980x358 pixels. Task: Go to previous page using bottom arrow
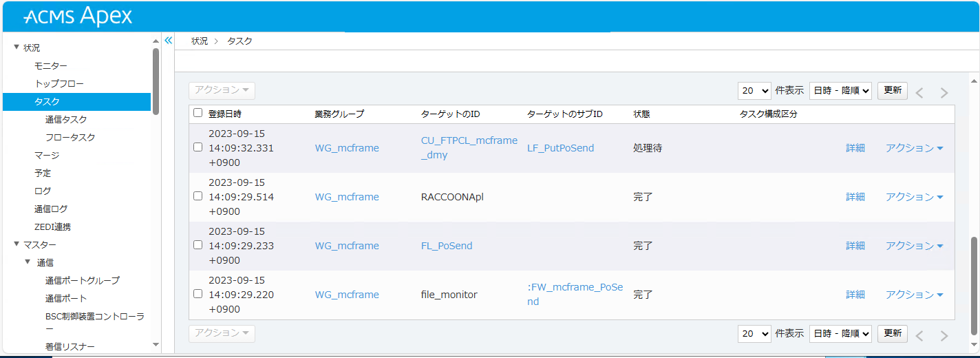pos(920,336)
